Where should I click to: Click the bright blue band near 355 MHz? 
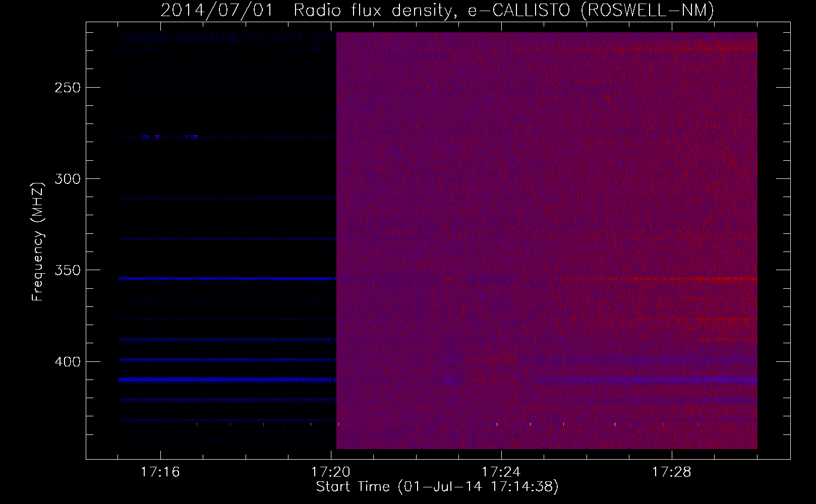(227, 278)
